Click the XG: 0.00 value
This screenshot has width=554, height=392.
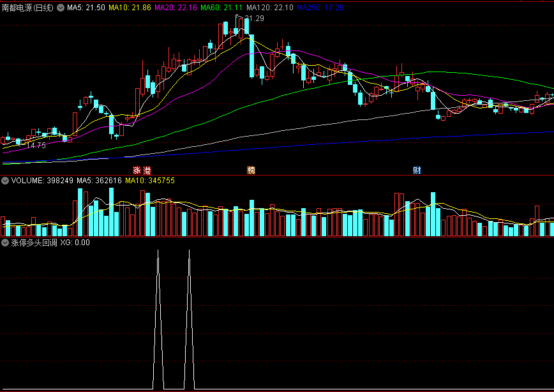(75, 243)
